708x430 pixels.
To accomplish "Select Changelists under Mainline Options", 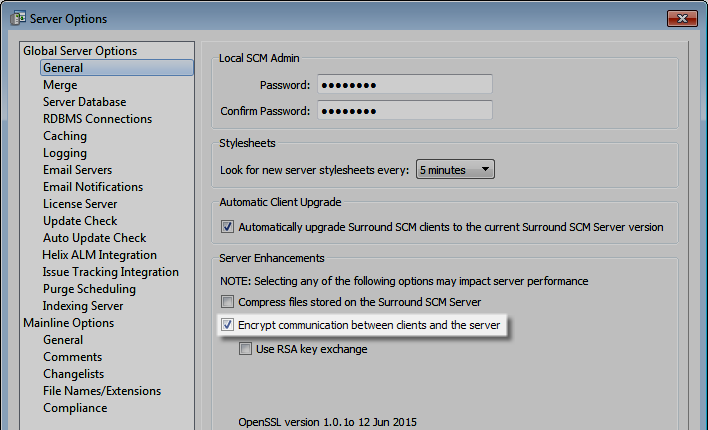I will pos(74,374).
